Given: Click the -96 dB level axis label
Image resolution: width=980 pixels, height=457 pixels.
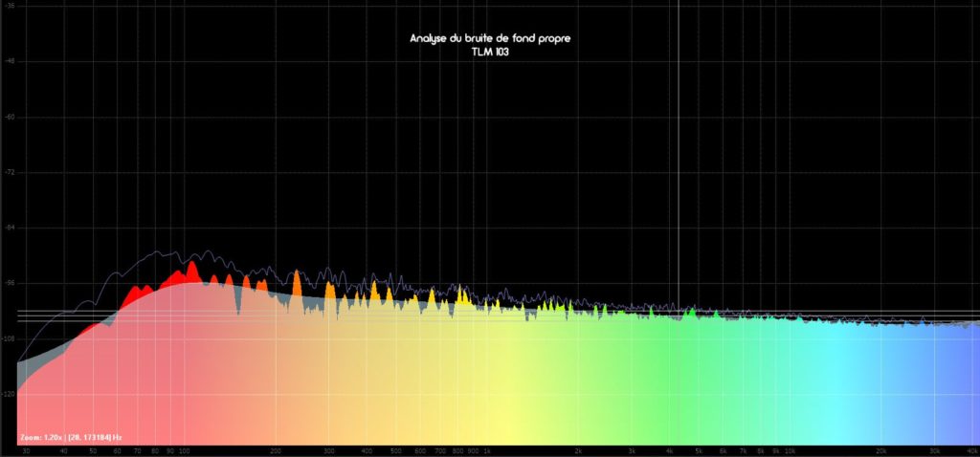Looking at the screenshot, I should [x=10, y=284].
